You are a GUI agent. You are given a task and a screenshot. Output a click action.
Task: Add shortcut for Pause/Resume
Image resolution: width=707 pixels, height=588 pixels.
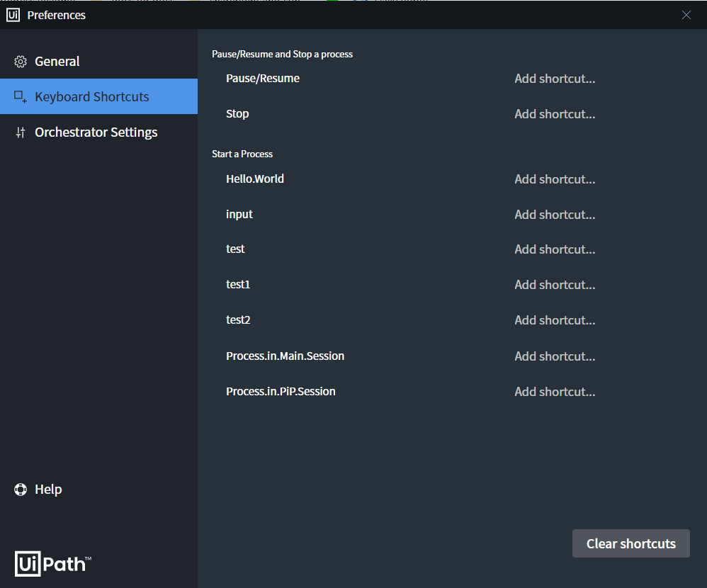click(555, 79)
